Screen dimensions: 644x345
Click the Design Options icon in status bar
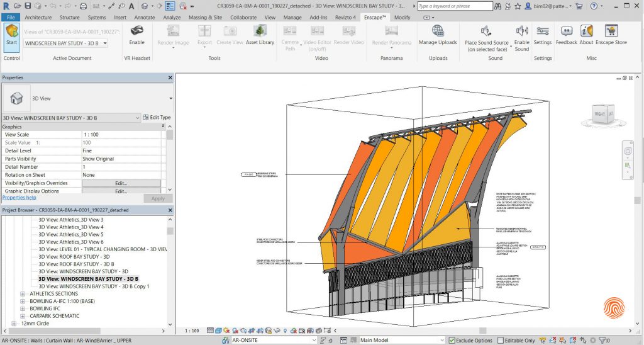pyautogui.click(x=343, y=341)
